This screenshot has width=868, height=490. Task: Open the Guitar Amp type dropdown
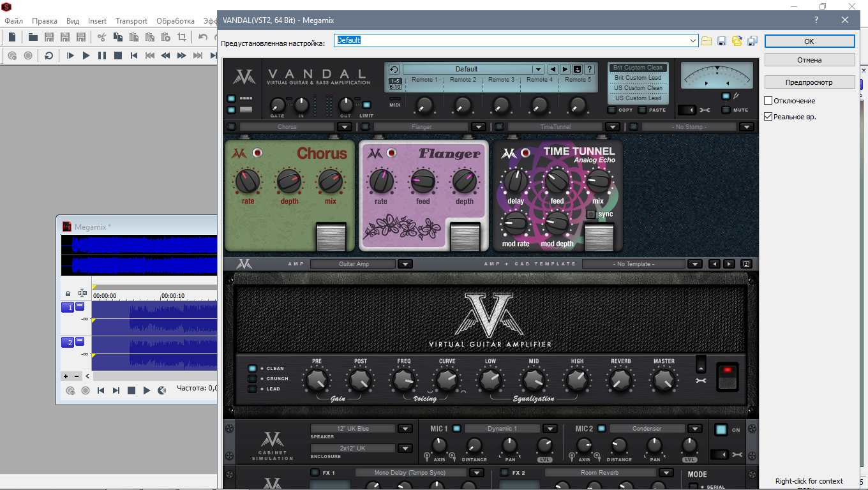[405, 264]
